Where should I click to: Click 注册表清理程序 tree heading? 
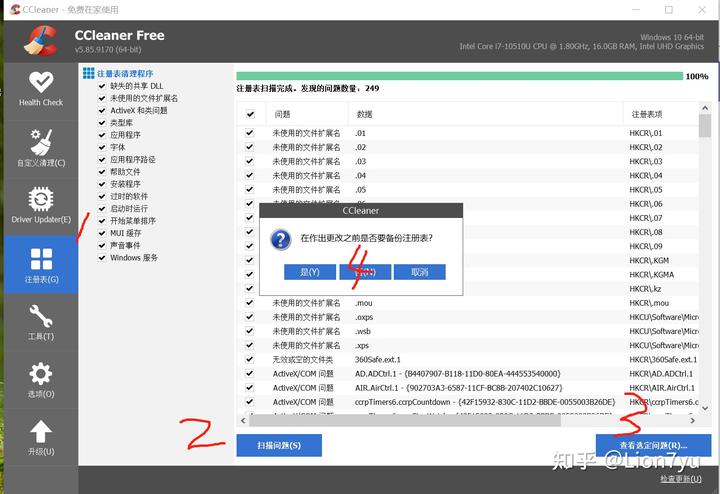coord(125,73)
